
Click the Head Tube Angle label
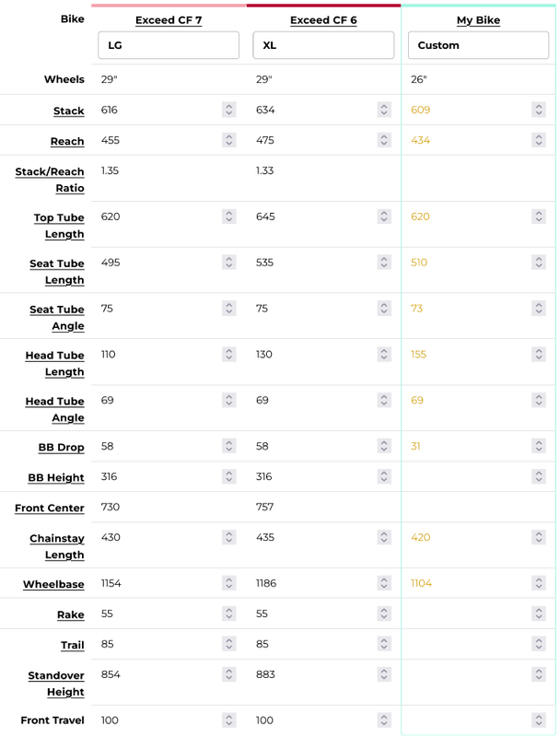tap(54, 409)
